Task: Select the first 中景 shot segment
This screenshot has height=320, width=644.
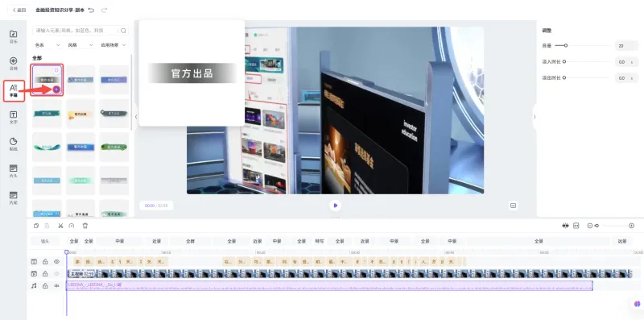Action: tap(119, 242)
